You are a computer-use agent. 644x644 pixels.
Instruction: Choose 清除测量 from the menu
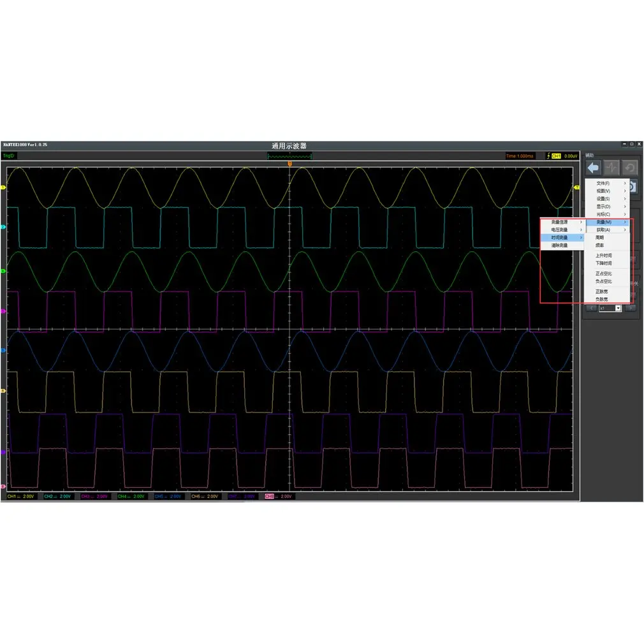(x=562, y=245)
